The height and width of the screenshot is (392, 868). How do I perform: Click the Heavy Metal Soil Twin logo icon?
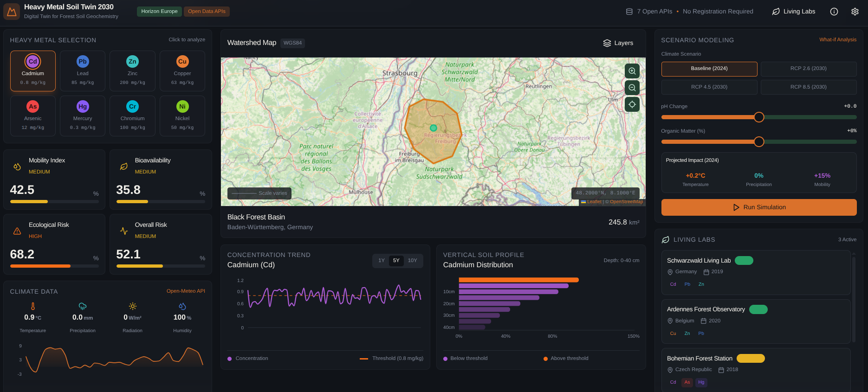coord(12,12)
